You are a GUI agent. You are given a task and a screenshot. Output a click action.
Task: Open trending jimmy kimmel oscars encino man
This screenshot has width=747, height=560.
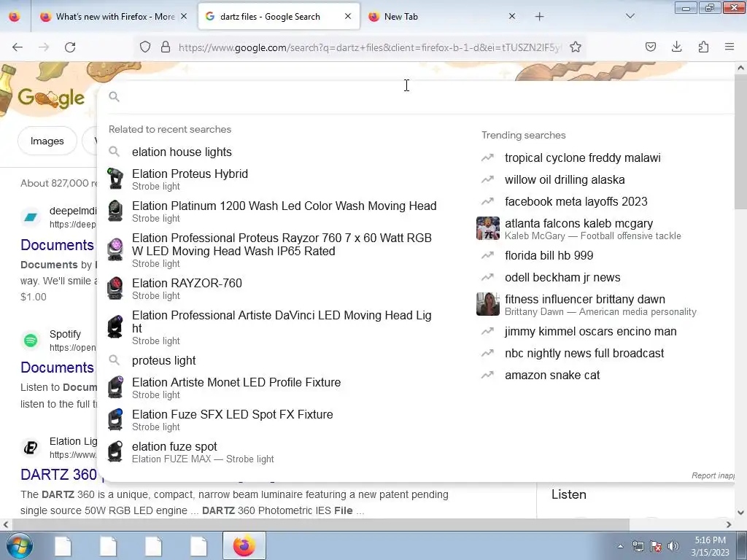(x=591, y=332)
